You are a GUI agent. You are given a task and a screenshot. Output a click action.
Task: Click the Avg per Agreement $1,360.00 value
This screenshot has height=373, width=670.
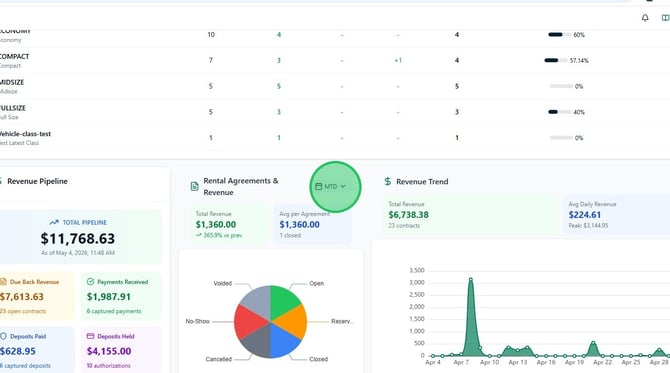(299, 224)
